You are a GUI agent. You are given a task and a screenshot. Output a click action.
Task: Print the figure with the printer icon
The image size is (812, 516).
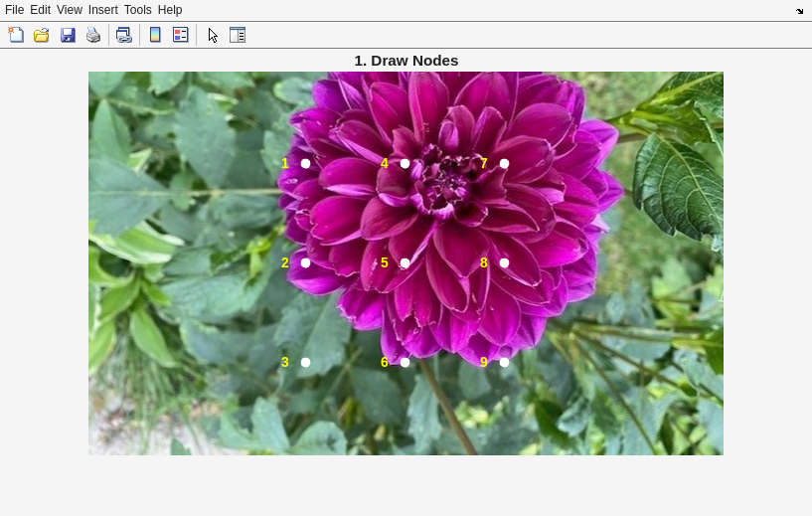(93, 35)
